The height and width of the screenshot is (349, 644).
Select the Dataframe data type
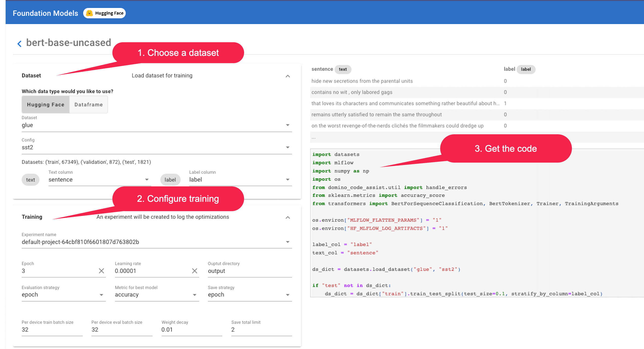pyautogui.click(x=89, y=104)
